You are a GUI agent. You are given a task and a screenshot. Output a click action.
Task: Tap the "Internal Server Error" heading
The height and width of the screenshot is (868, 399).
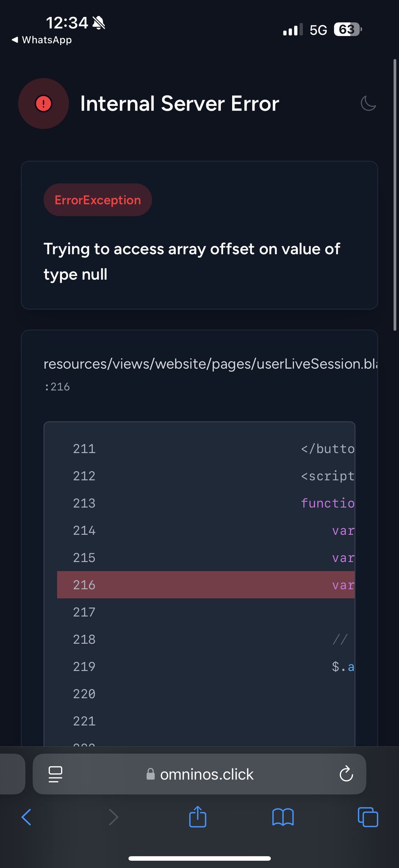coord(180,104)
